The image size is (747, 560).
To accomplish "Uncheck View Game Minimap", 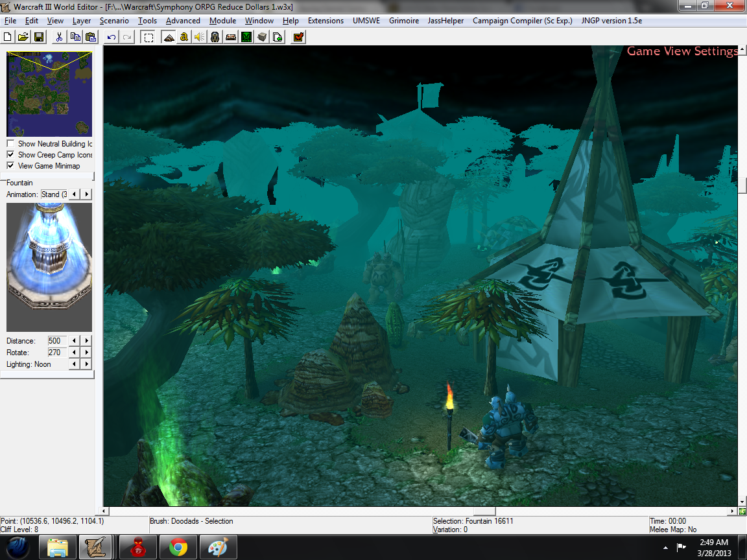I will [x=10, y=166].
